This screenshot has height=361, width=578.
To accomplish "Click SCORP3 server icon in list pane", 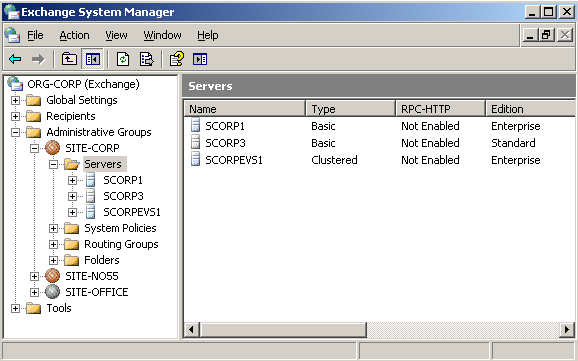I will tap(195, 142).
